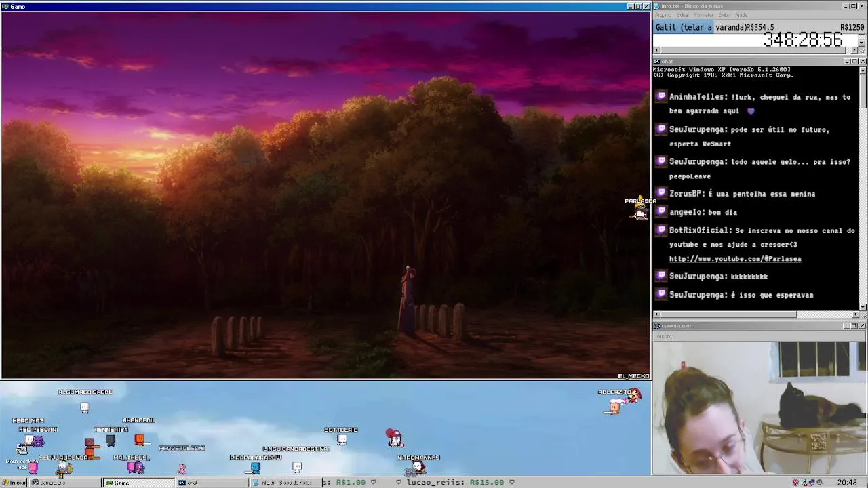Click the notepad vertical scrollbar down arrow
868x488 pixels.
point(862,43)
